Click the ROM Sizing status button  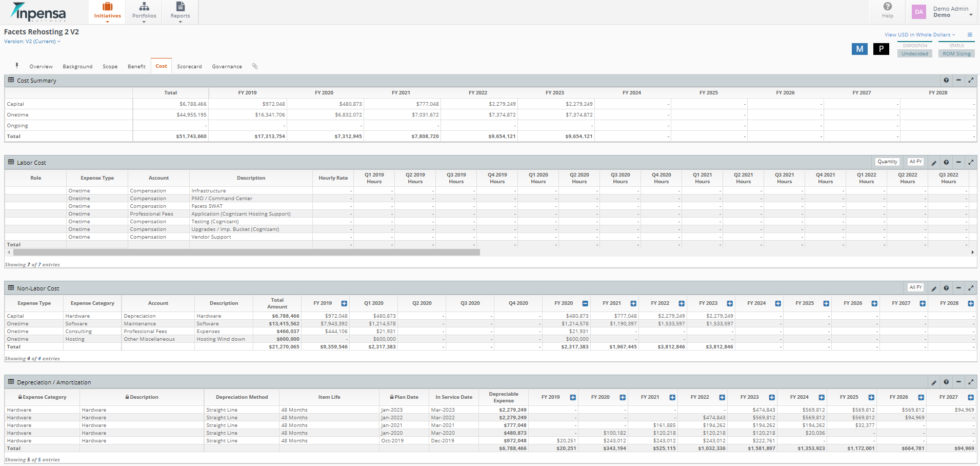[x=956, y=53]
